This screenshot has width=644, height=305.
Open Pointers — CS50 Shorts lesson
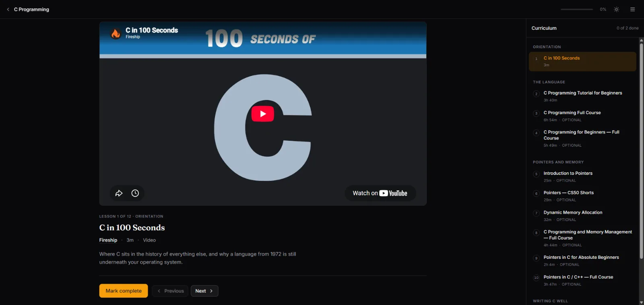(x=582, y=196)
